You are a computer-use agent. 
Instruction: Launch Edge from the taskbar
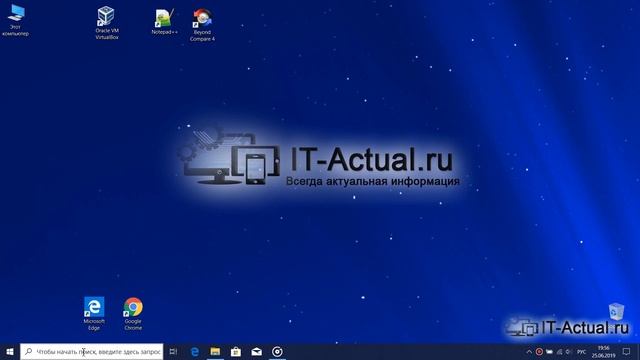(195, 351)
